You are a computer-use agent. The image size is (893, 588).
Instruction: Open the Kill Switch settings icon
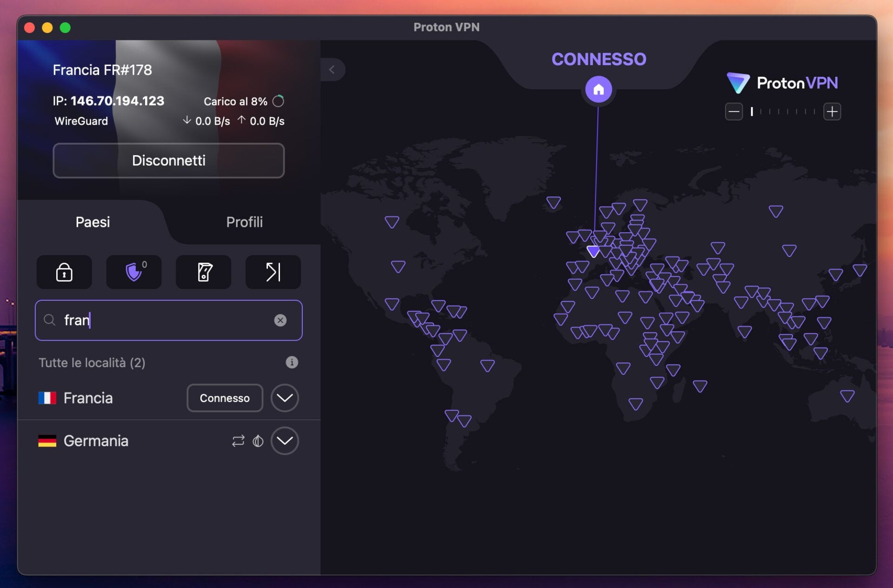click(x=203, y=272)
